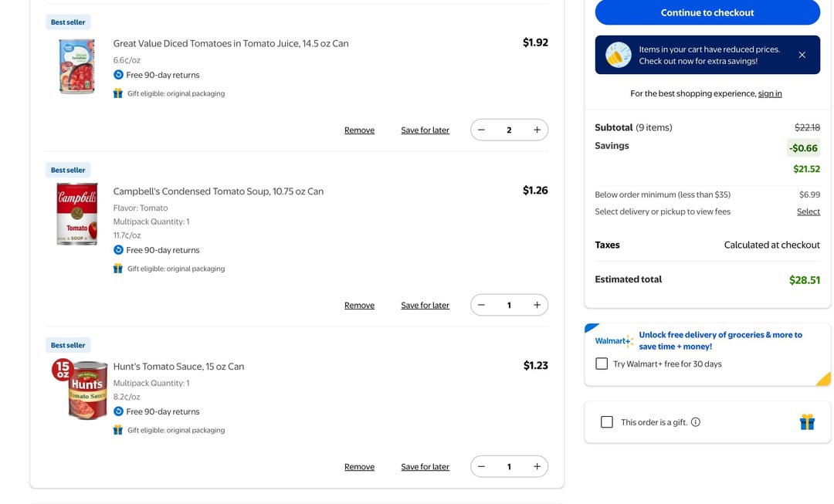Decrease quantity of Great Value Diced Tomatoes
This screenshot has width=834, height=504.
(x=481, y=130)
